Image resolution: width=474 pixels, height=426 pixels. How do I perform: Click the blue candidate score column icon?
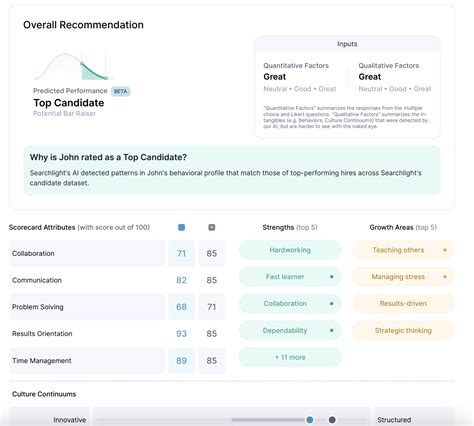click(x=181, y=227)
